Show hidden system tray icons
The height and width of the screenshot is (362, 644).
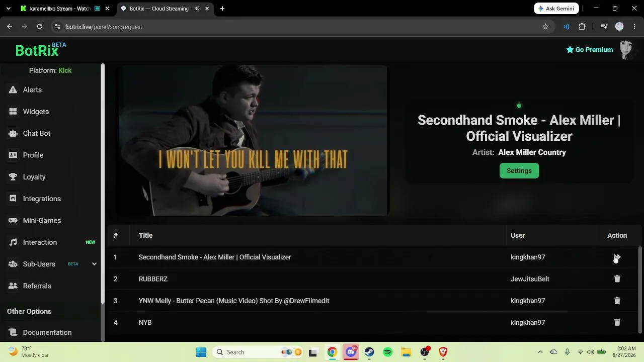click(540, 352)
